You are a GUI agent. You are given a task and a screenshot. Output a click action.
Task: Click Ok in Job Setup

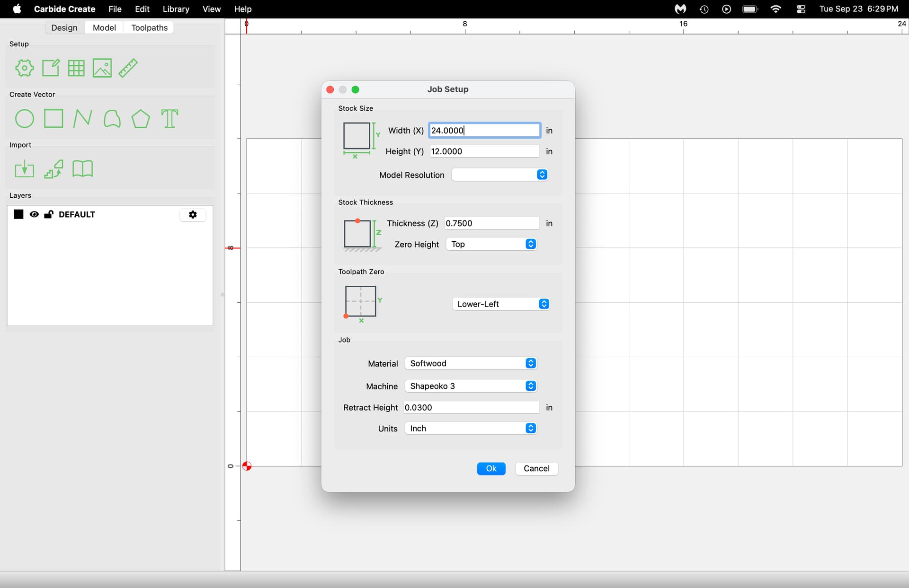[x=491, y=468]
